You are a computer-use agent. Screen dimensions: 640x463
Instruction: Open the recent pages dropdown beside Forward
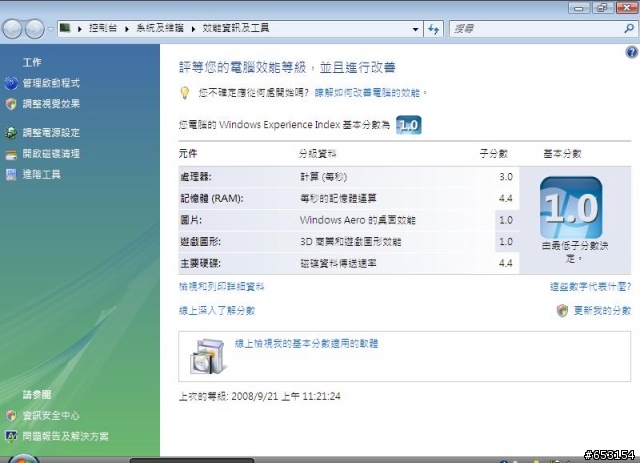click(x=51, y=29)
